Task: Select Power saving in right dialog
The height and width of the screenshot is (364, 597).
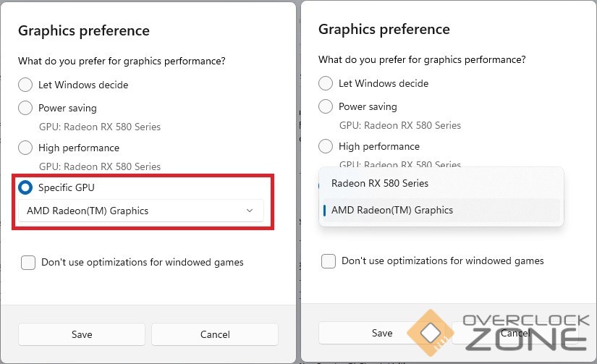Action: pos(326,106)
